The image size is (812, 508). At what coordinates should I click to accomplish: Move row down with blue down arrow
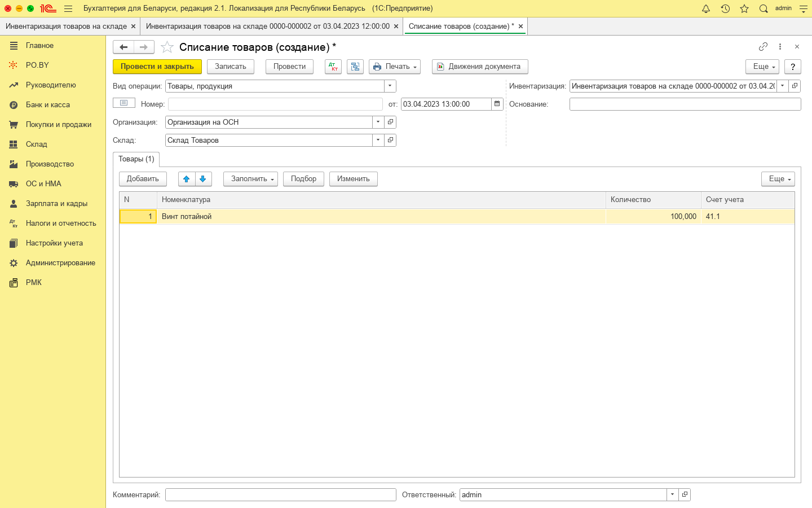pos(203,179)
